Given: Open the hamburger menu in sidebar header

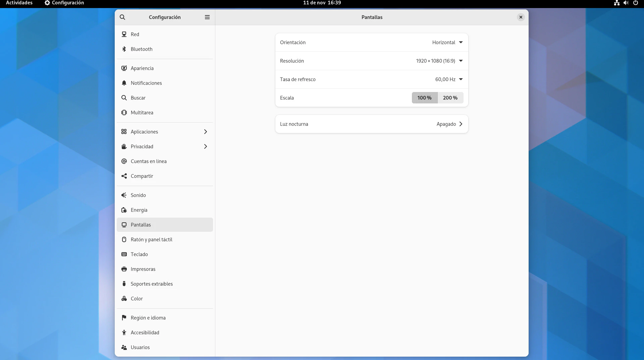Looking at the screenshot, I should [x=207, y=17].
